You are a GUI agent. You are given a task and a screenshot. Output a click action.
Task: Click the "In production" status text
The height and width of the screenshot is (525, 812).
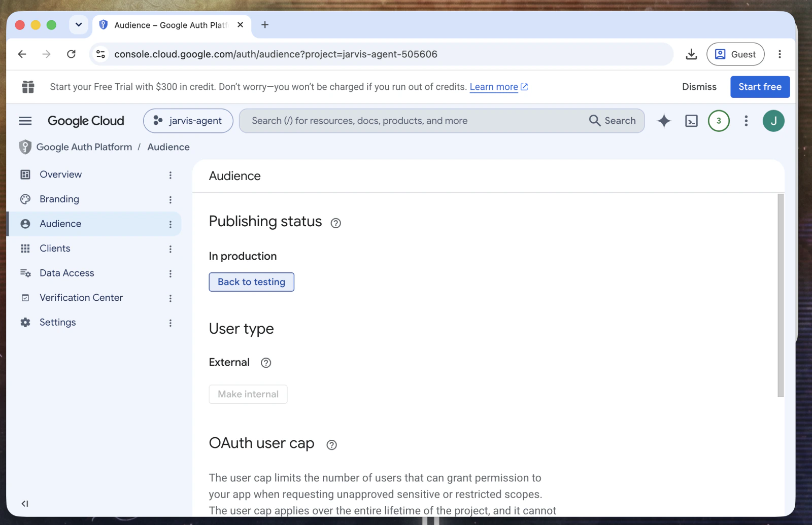click(243, 256)
